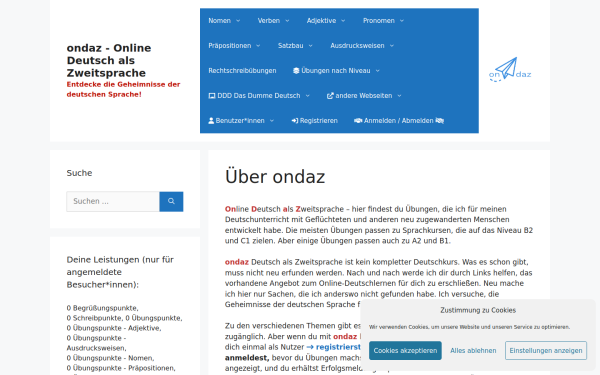Show cookie settings via Einstellungen anzeigen
The height and width of the screenshot is (375, 600).
[x=546, y=351]
